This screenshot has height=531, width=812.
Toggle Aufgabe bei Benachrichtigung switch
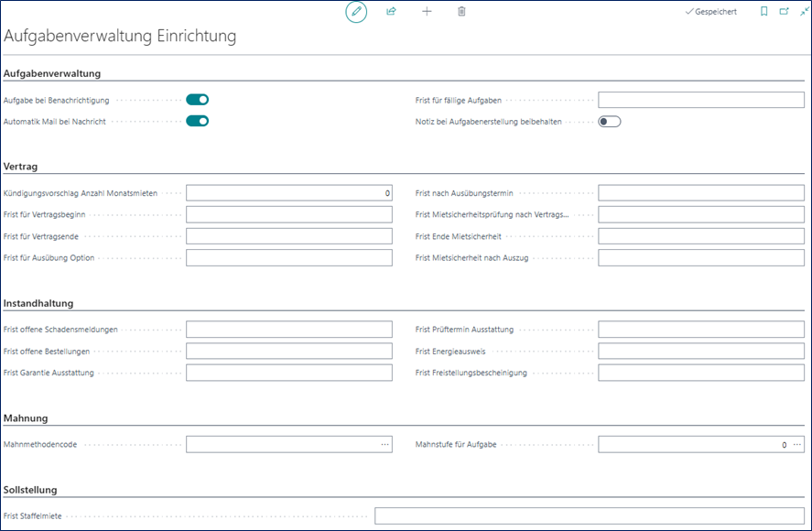[198, 100]
